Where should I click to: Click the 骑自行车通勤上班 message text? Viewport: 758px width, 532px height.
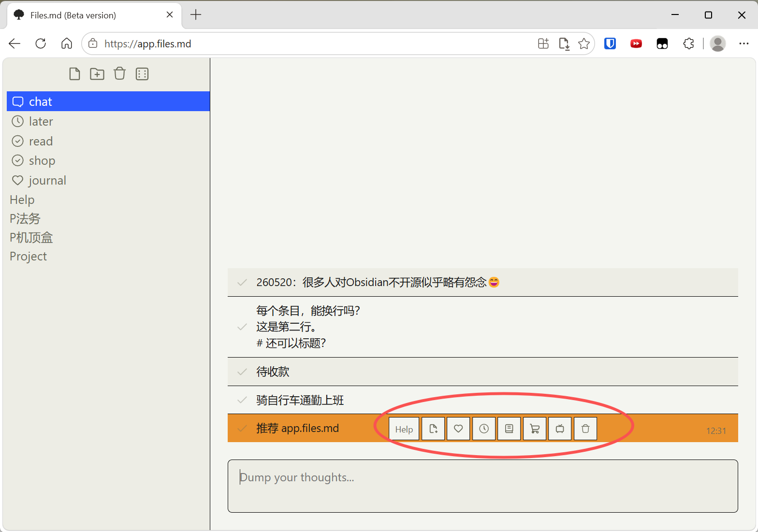300,400
